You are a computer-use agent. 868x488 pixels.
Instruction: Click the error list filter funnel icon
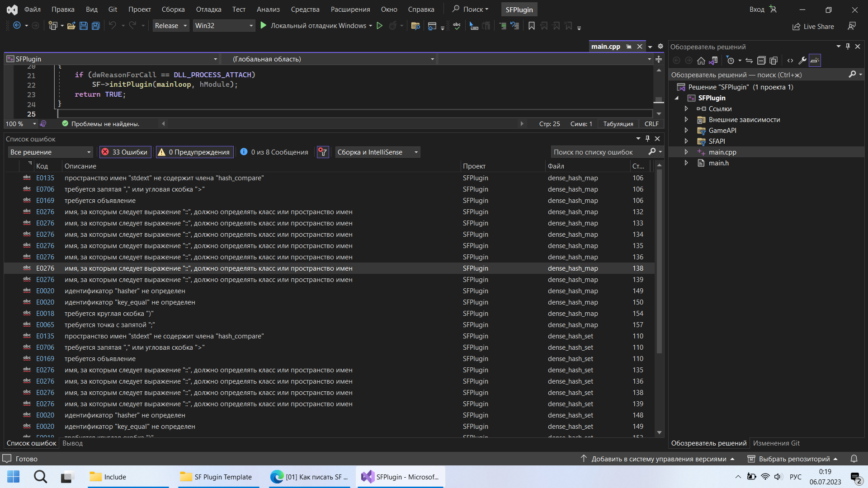click(323, 152)
